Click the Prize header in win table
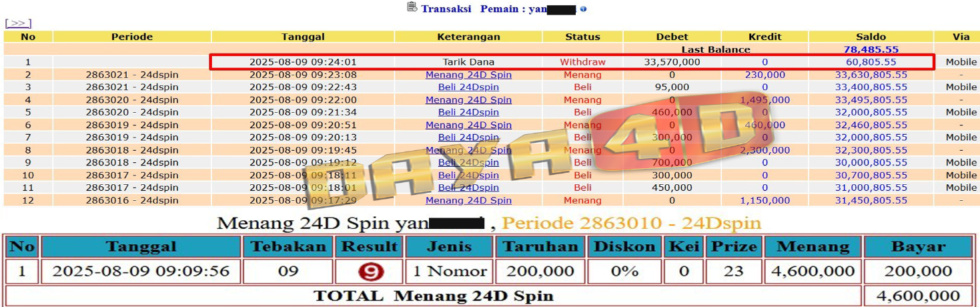The width and height of the screenshot is (980, 307). 734,246
